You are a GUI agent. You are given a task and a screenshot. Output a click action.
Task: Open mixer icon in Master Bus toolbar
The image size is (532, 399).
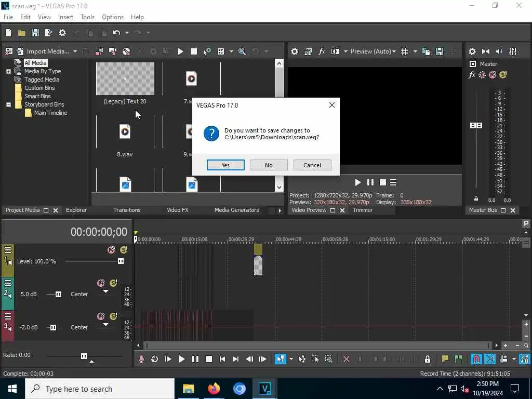click(513, 51)
